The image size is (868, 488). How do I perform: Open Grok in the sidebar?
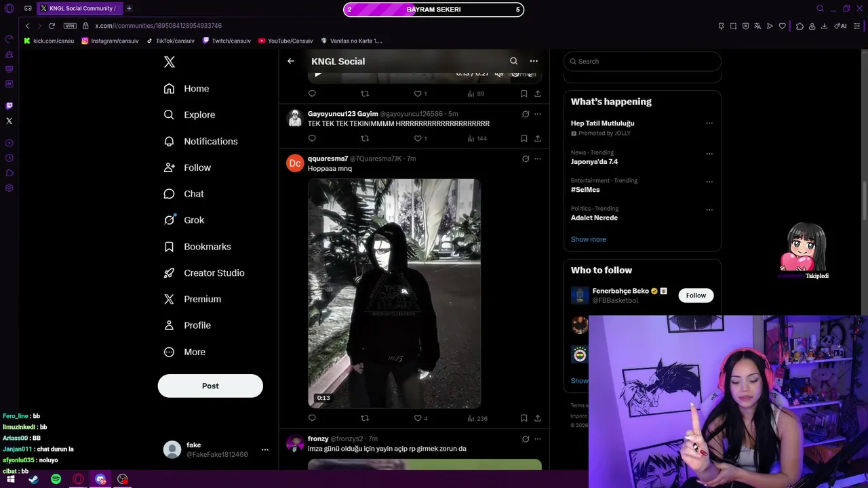click(x=184, y=220)
